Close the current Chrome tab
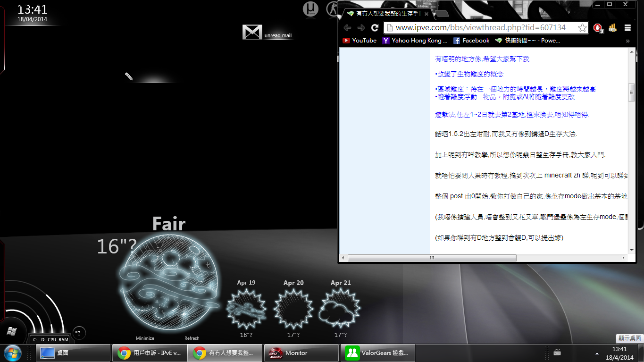Viewport: 644px width, 362px height. tap(427, 14)
